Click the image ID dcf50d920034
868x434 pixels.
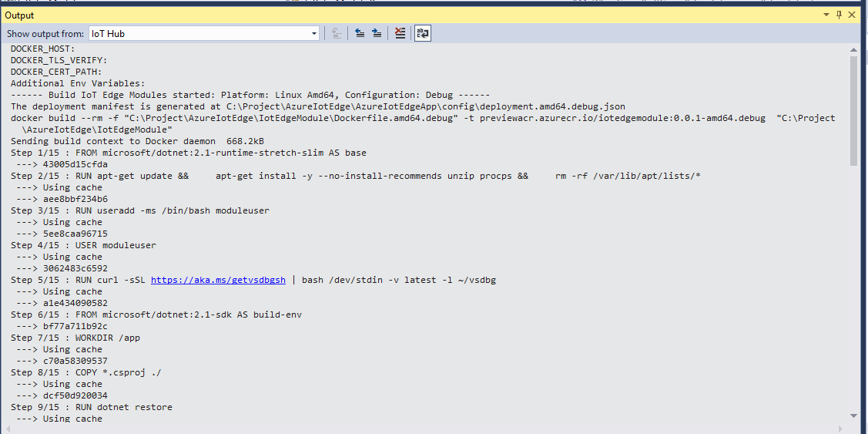click(75, 395)
